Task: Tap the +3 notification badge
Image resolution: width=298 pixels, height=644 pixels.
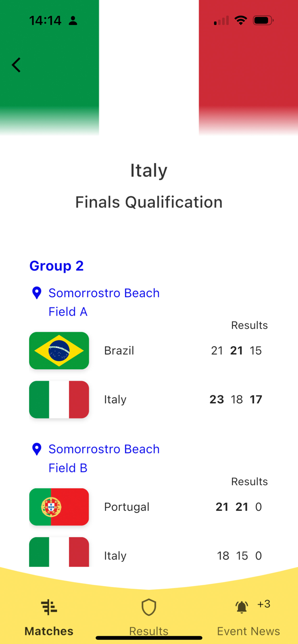Action: 264,604
